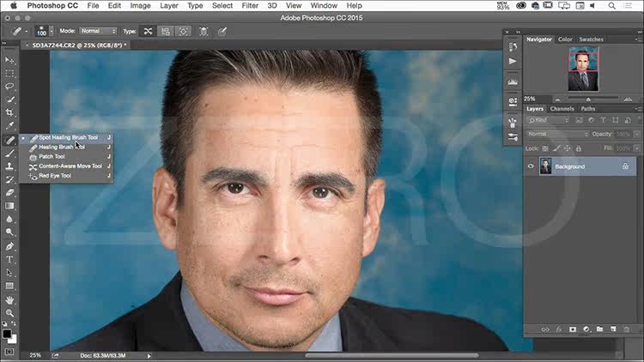
Task: Select the Hand tool
Action: click(9, 300)
